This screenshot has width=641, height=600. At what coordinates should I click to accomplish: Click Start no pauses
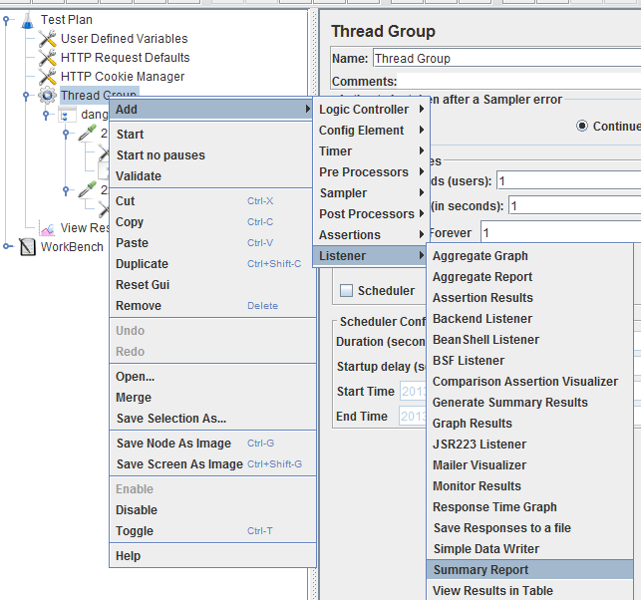pyautogui.click(x=213, y=155)
